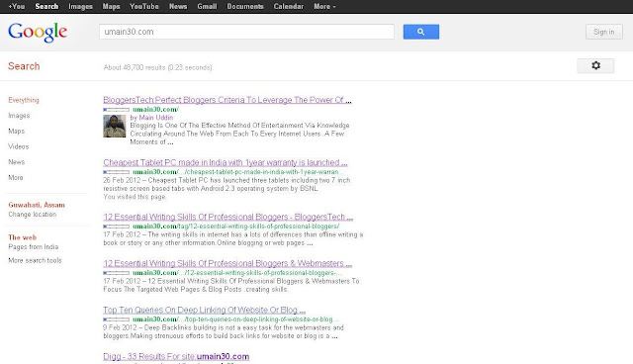Go to Images in the top bar
The height and width of the screenshot is (364, 633).
[x=80, y=7]
